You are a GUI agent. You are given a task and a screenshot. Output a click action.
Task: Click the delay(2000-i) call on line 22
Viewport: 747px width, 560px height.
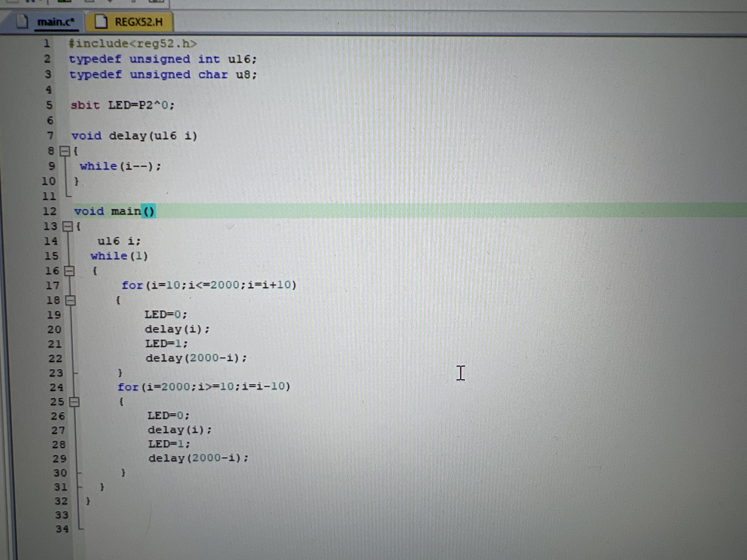(x=196, y=358)
